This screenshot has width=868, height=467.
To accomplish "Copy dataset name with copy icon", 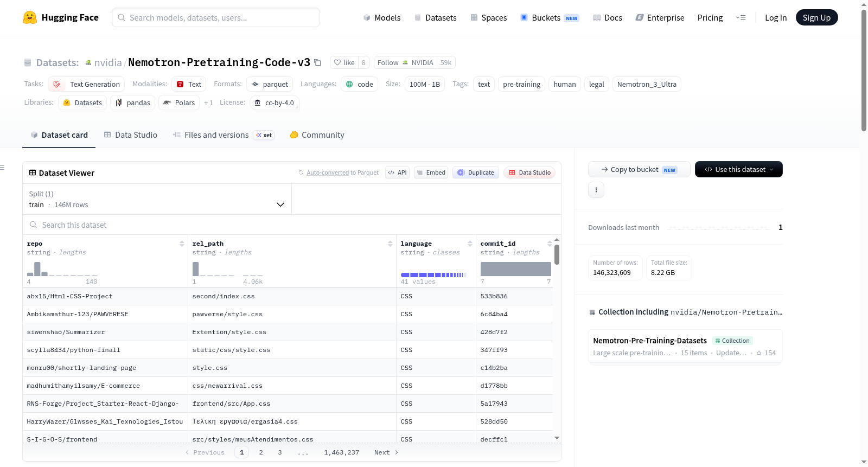I will 318,63.
